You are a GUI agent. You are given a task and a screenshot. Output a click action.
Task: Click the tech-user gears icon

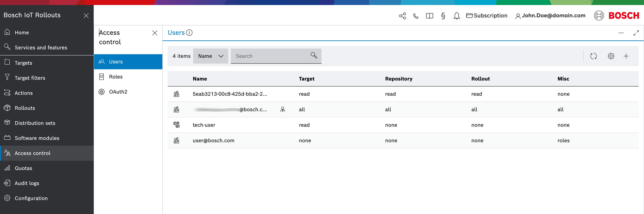(x=176, y=125)
